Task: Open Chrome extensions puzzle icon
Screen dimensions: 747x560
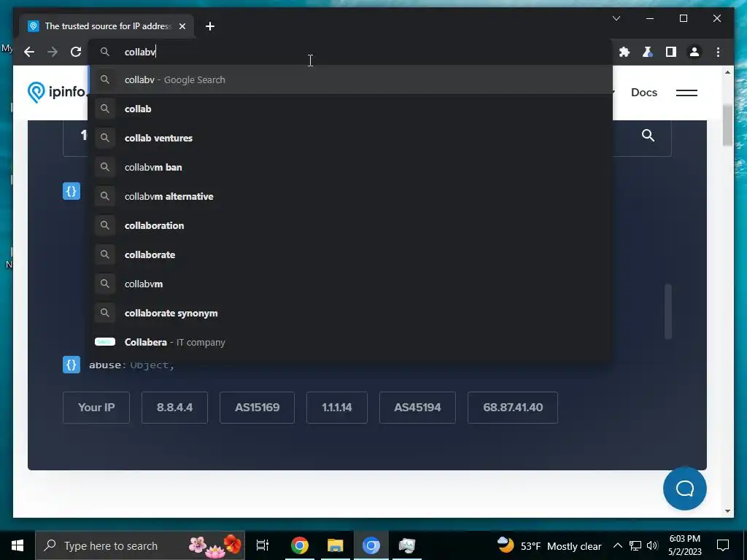Action: point(624,52)
